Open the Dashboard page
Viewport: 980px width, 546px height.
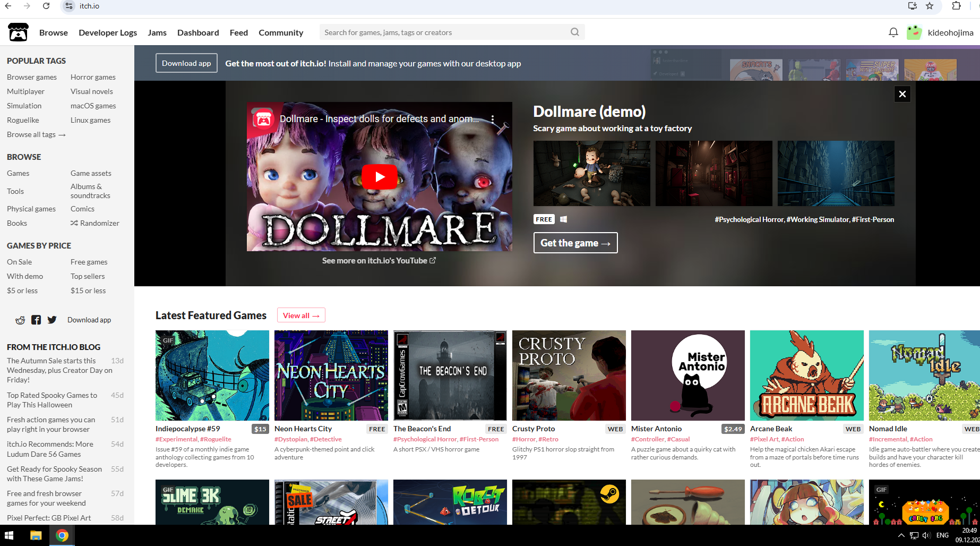click(x=198, y=32)
